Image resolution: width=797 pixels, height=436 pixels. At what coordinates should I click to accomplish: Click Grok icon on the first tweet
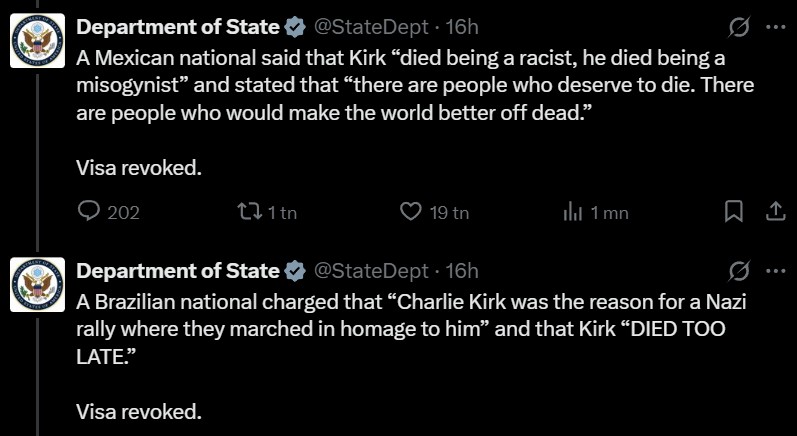(740, 26)
